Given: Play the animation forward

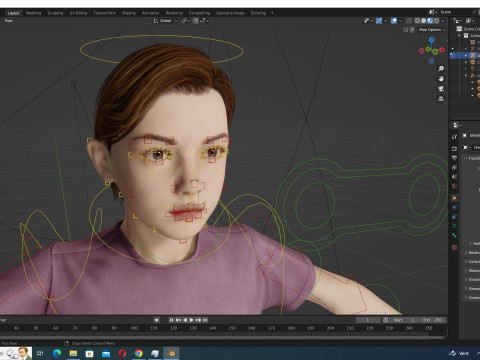Looking at the screenshot, I should pyautogui.click(x=192, y=320).
